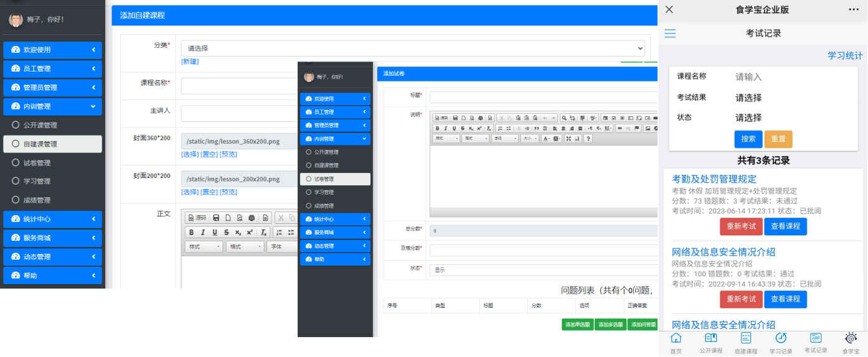Expand the 员工管理 sidebar menu

(52, 68)
